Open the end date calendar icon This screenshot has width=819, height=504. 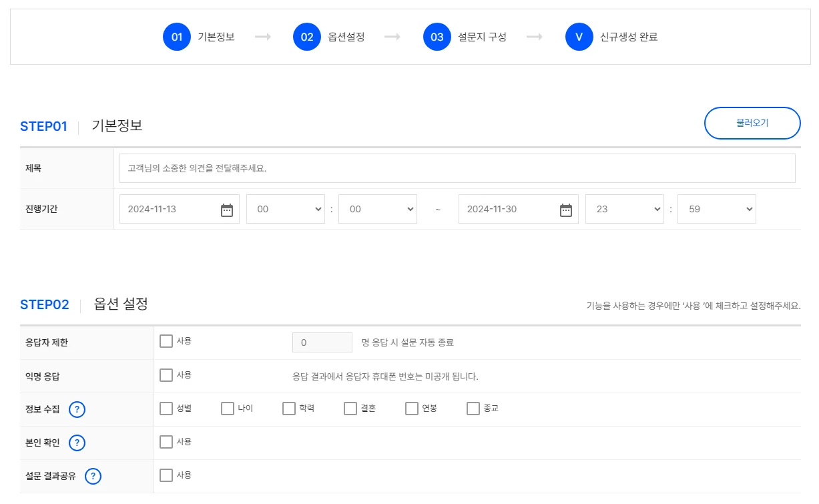[x=565, y=210]
